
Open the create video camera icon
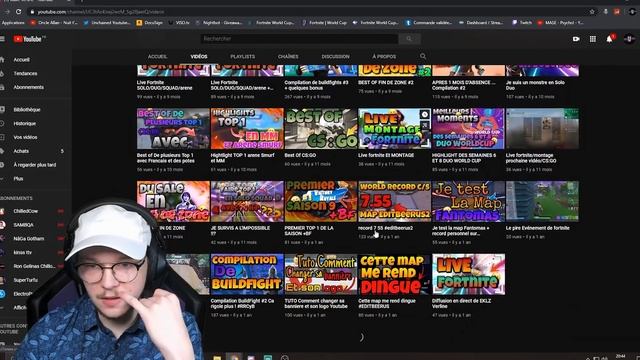(x=576, y=39)
